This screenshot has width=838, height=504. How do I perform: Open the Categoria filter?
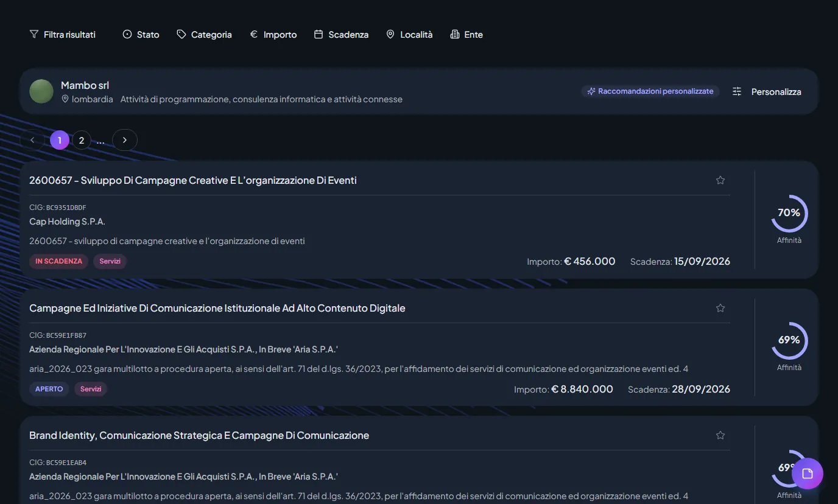[204, 35]
